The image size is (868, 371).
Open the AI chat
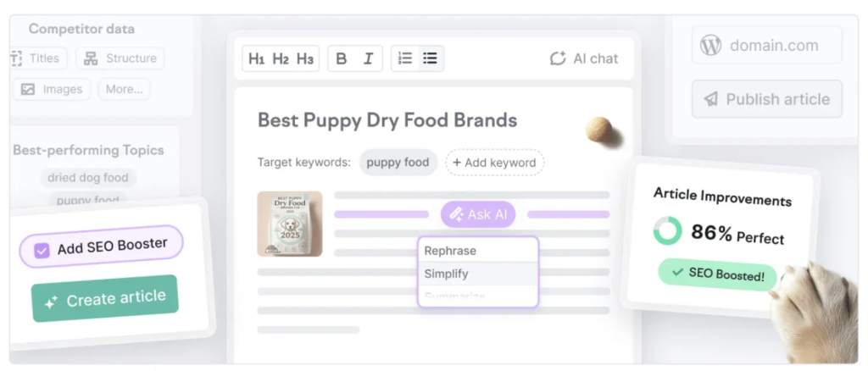(x=583, y=58)
